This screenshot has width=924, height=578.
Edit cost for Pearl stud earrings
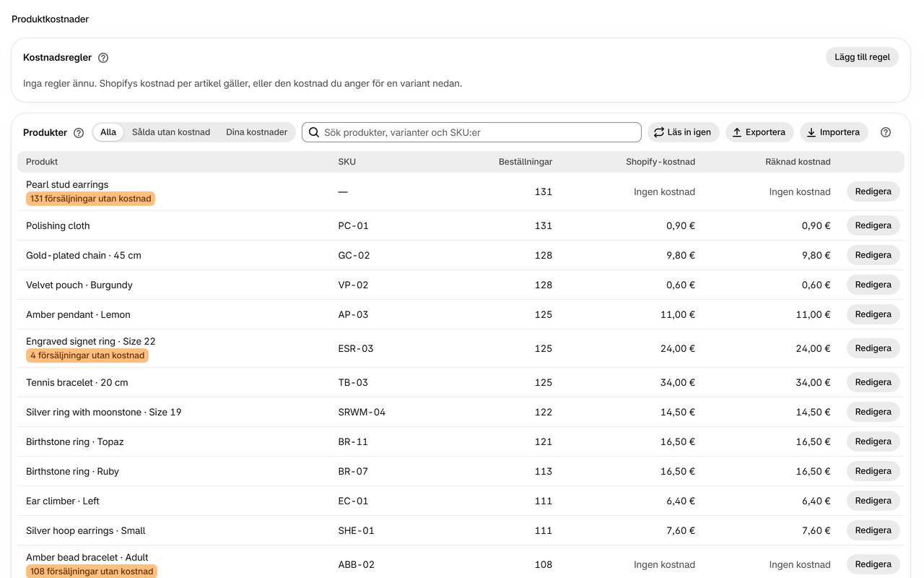pos(873,191)
